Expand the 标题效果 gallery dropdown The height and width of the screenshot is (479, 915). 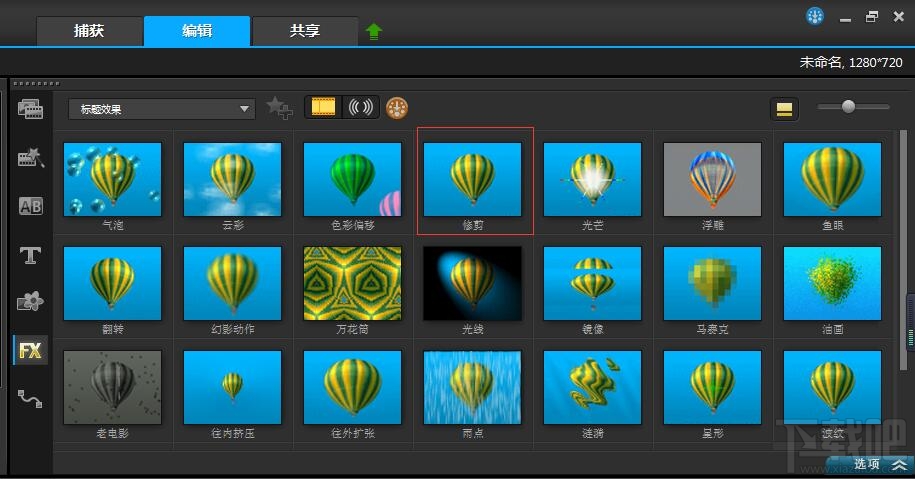(162, 109)
